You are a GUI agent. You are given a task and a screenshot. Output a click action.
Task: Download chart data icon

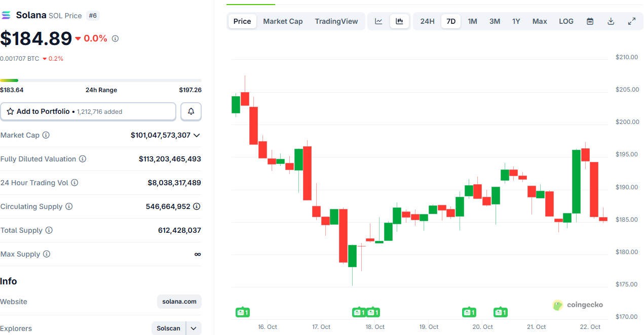(611, 21)
